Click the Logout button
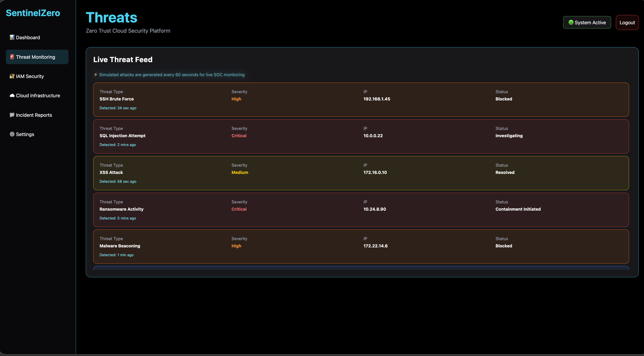Screen dimensions: 644x356 [627, 22]
